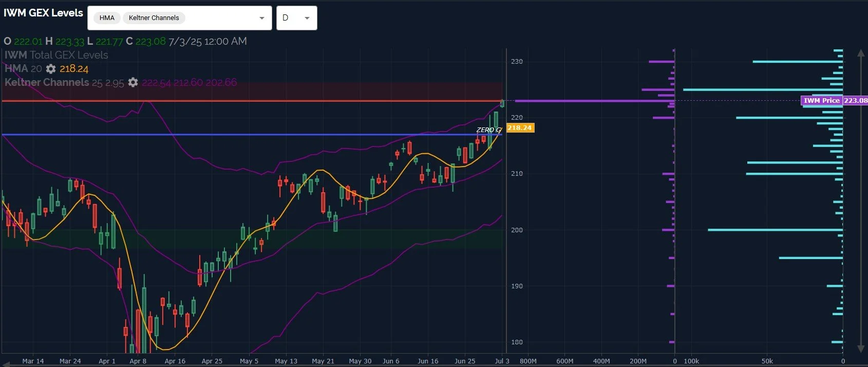Open Keltner Channels settings gear

[133, 82]
